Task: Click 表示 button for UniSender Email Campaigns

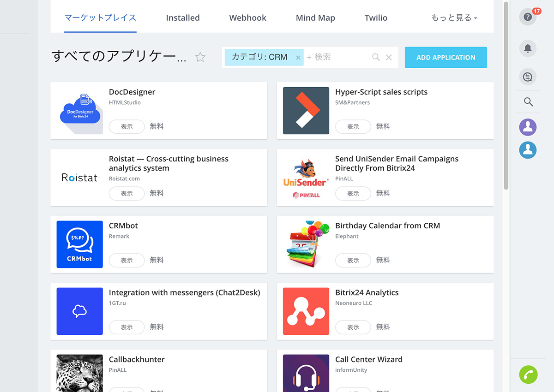Action: click(353, 193)
